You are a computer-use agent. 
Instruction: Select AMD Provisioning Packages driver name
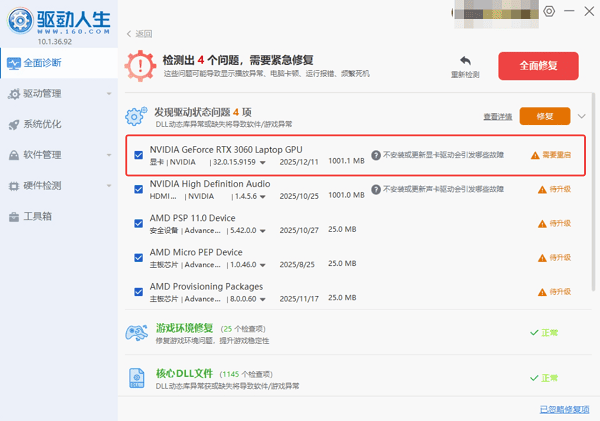coord(206,287)
